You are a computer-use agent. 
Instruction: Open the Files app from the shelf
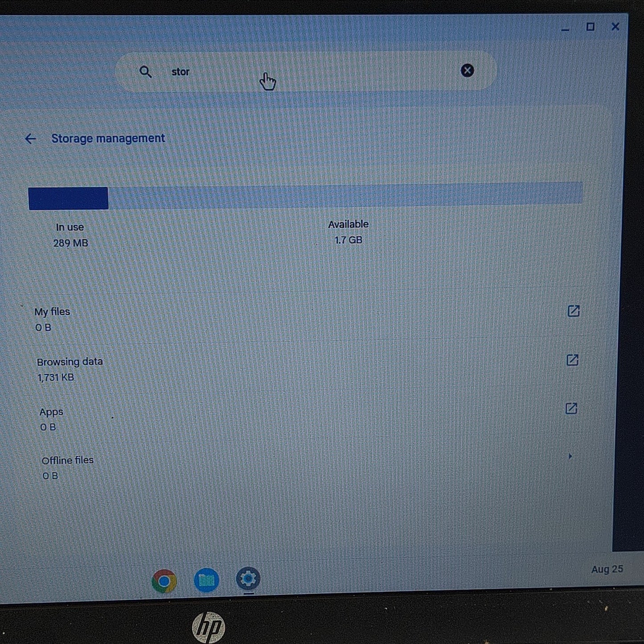click(206, 580)
